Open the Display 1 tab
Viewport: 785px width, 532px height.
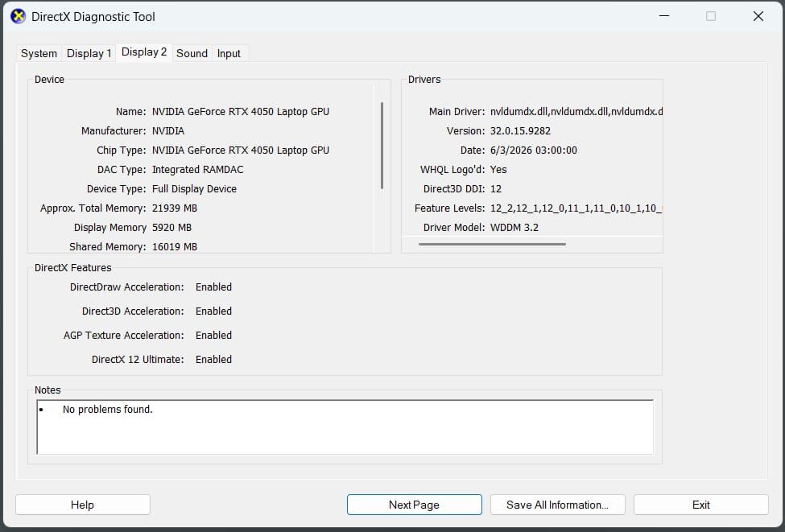tap(89, 54)
